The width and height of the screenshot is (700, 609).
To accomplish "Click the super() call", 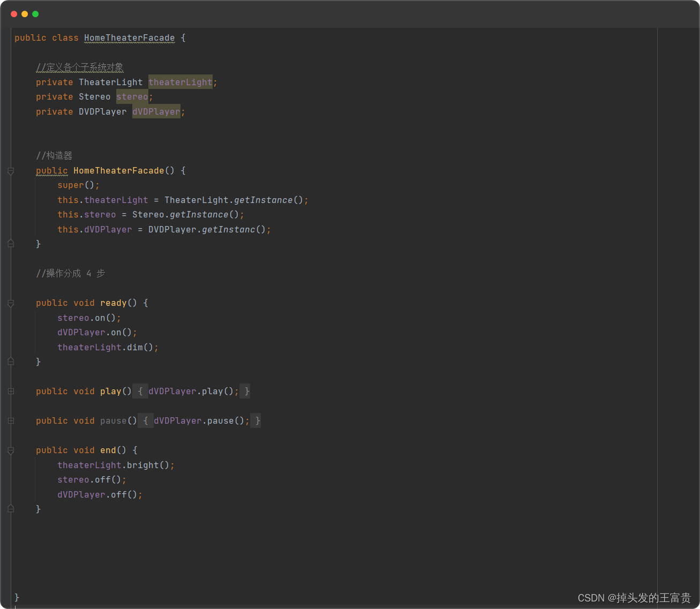I will click(x=79, y=185).
